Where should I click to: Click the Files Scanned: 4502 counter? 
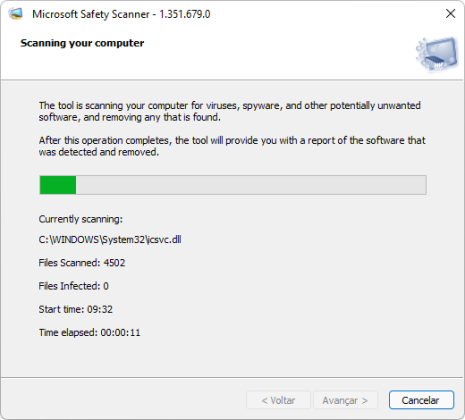pyautogui.click(x=82, y=263)
